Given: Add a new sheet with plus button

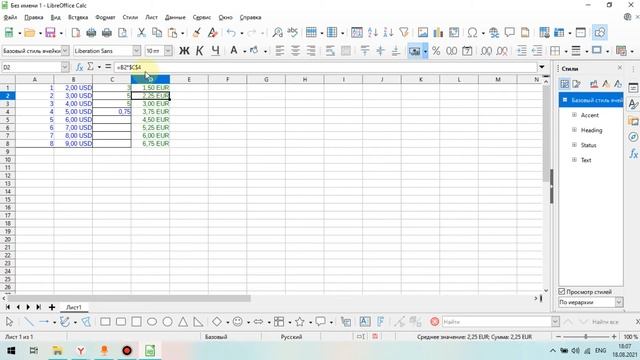Looking at the screenshot, I should pos(52,307).
